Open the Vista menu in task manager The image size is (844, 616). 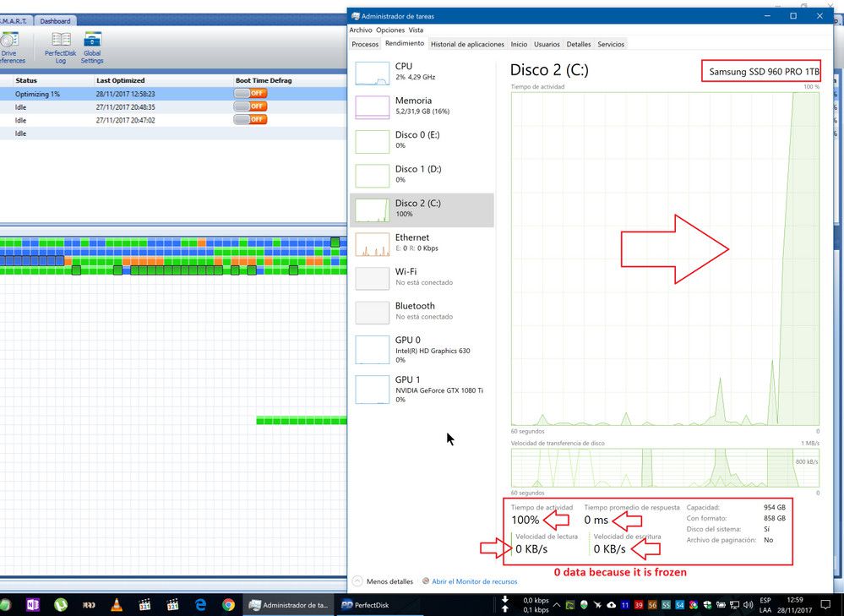416,30
